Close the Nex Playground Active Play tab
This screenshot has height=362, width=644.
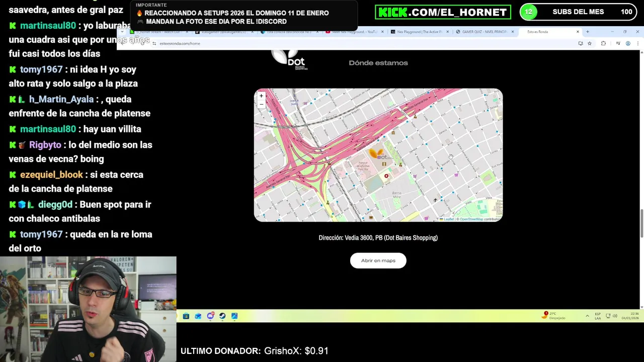(x=447, y=32)
